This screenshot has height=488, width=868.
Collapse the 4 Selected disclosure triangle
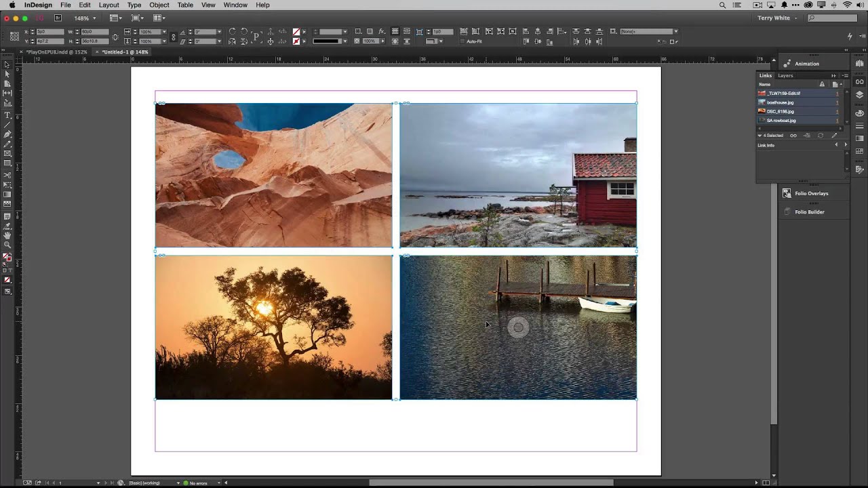(x=759, y=136)
